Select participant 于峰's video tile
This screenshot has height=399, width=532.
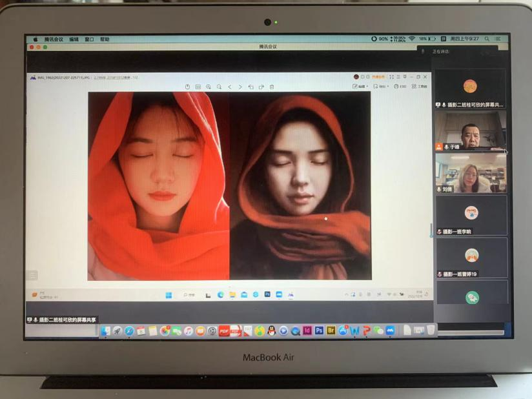click(471, 131)
